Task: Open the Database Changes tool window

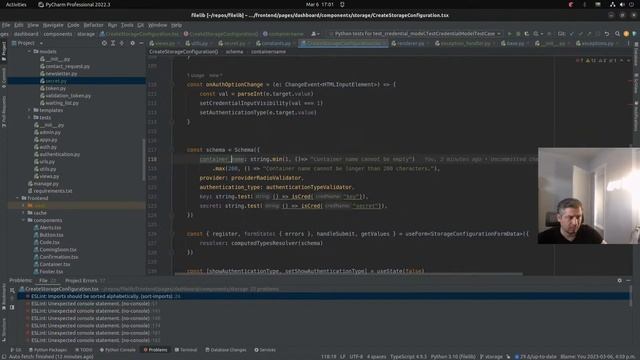Action: (x=226, y=350)
